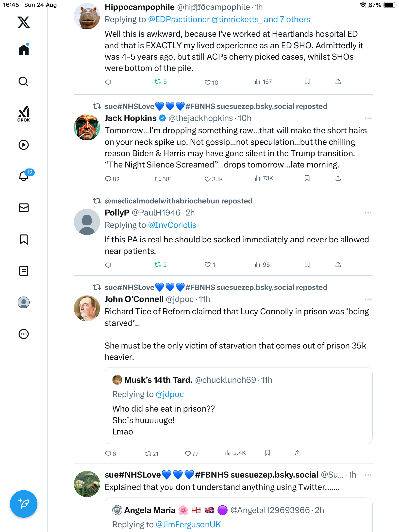Viewport: 399px width, 532px height.
Task: Open more options on Jack Hopkins post
Action: tap(368, 118)
